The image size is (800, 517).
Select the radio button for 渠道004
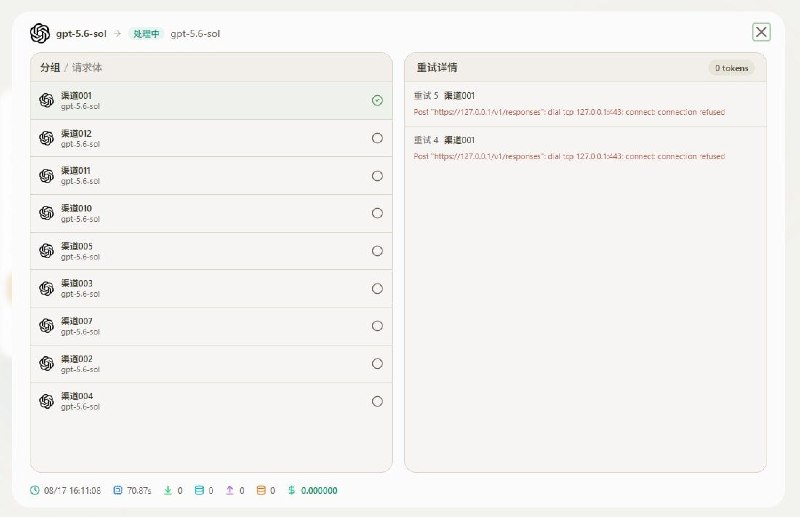[377, 402]
